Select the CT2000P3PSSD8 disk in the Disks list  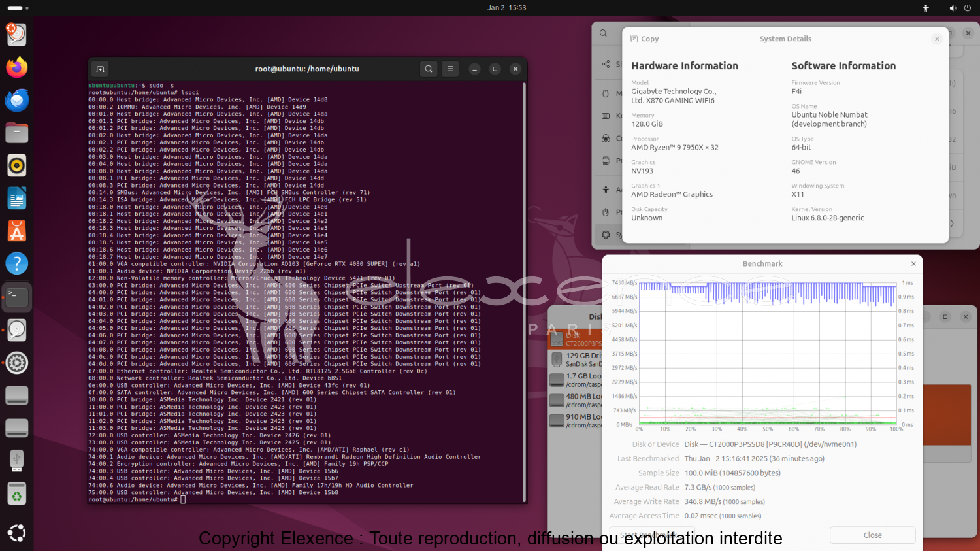pyautogui.click(x=575, y=339)
